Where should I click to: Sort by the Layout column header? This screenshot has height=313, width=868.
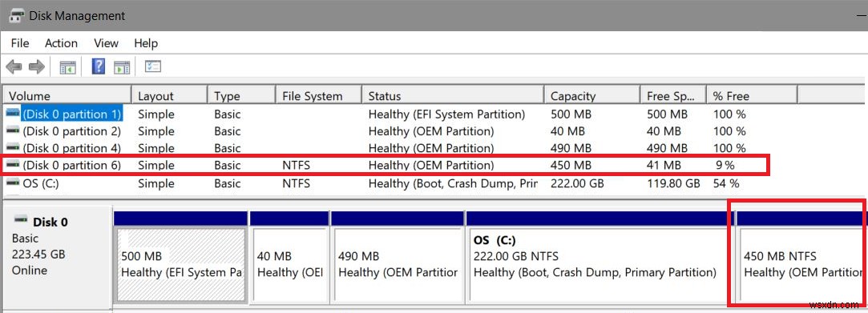coord(169,96)
